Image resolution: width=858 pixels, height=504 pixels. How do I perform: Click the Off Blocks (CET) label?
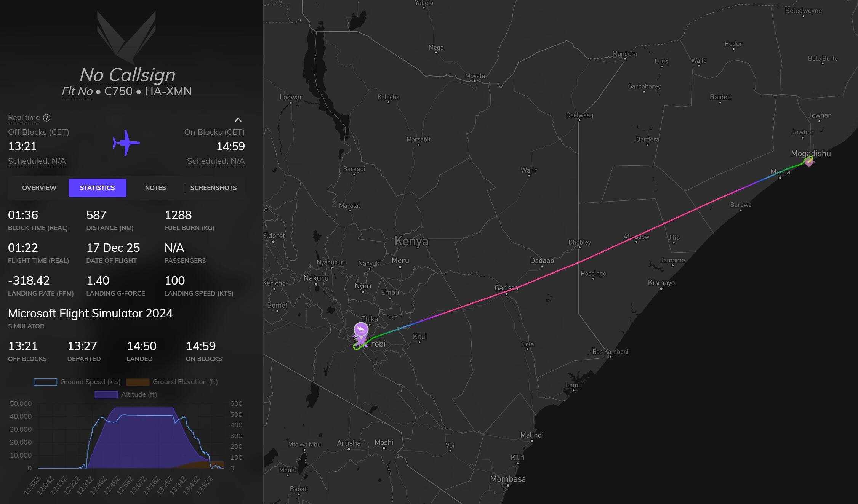38,132
